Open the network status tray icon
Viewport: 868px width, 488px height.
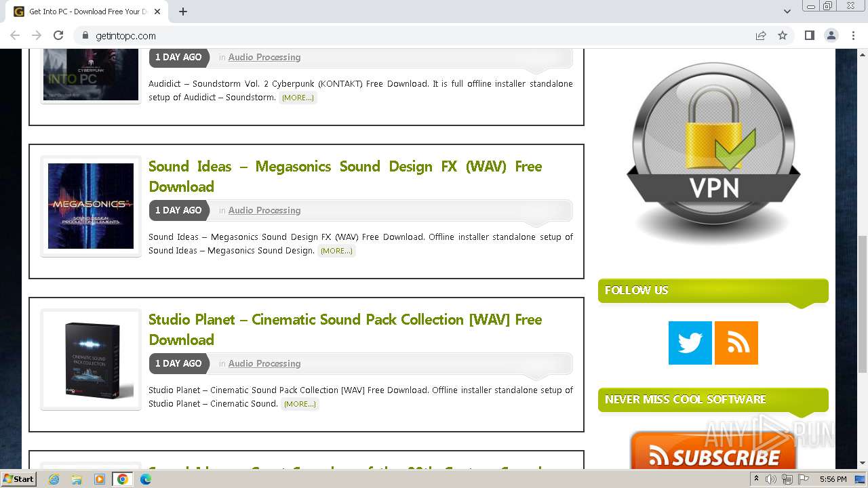[x=787, y=479]
